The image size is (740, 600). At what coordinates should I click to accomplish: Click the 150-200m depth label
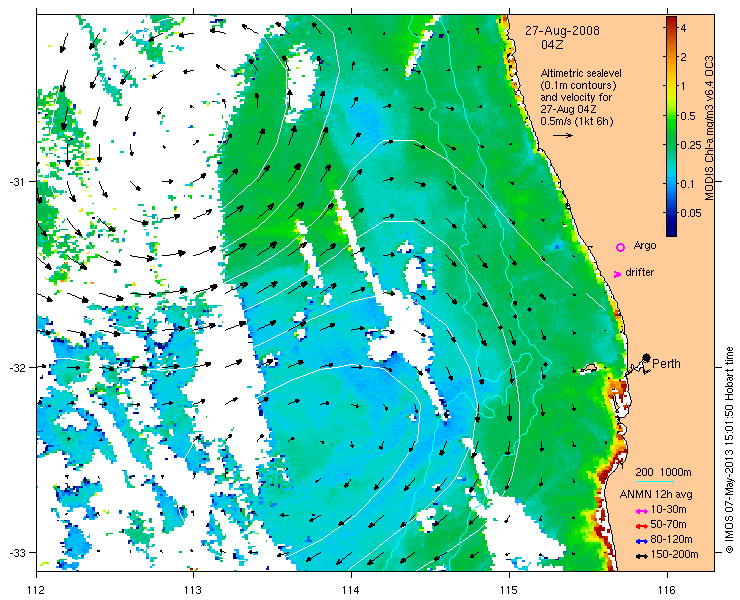coord(674,555)
